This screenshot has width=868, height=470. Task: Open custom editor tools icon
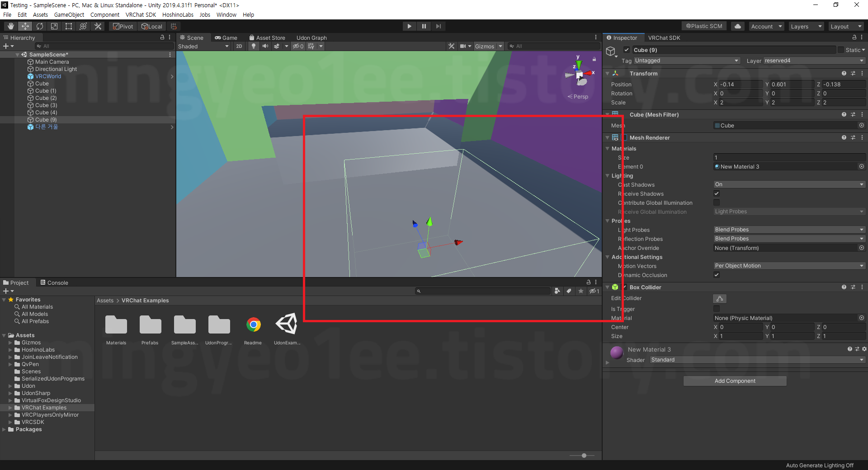(98, 26)
